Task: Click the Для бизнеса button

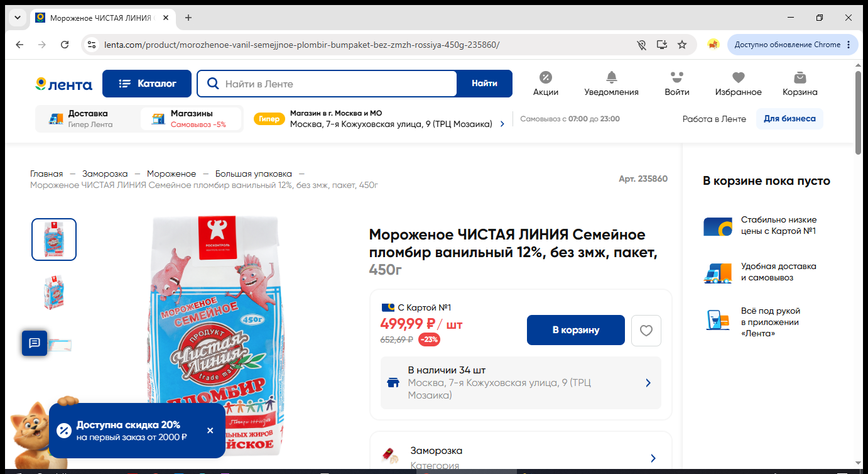Action: [x=789, y=119]
